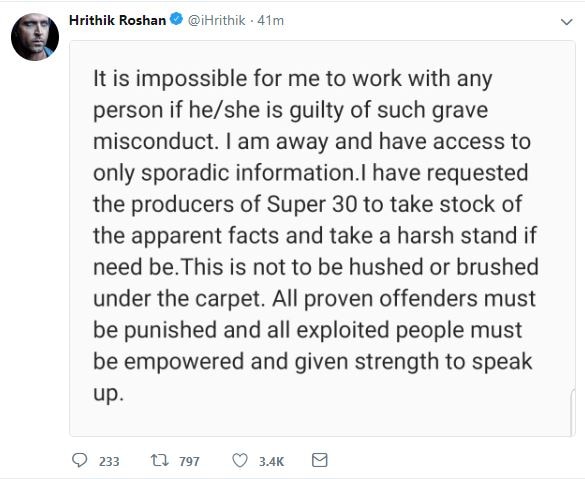This screenshot has height=479, width=585.
Task: Open the tweet via 41m timestamp
Action: [271, 21]
